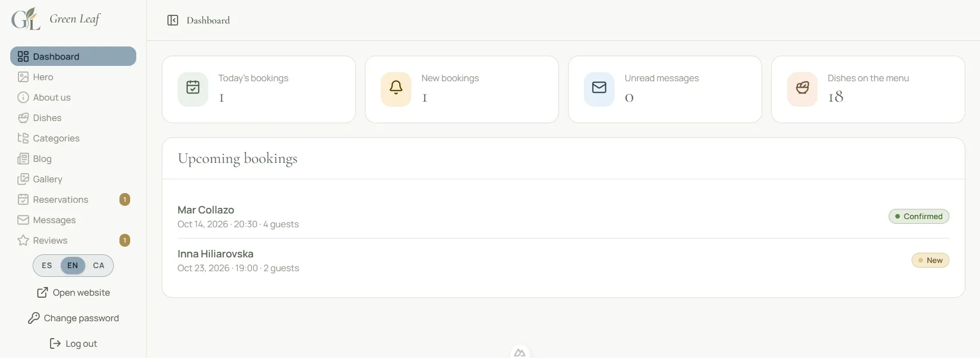Go to the Blog section
This screenshot has width=980, height=358.
[x=73, y=158]
